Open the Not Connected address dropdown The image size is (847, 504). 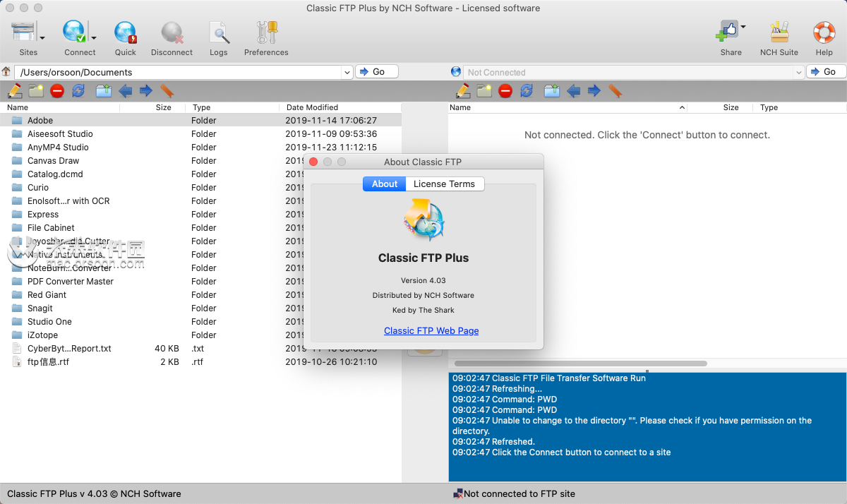[798, 72]
